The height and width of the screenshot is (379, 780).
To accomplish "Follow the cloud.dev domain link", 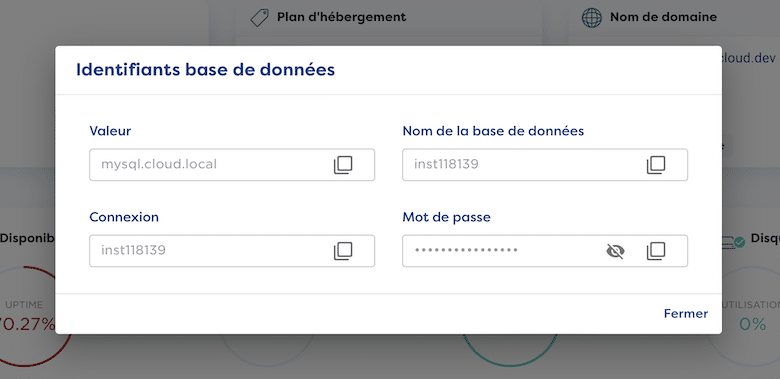I will tap(749, 58).
